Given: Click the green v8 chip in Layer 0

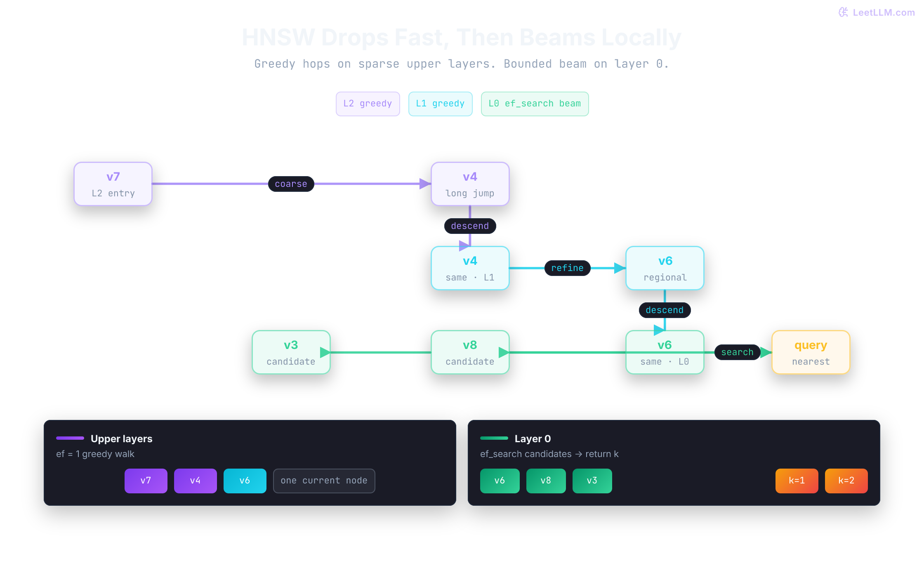Looking at the screenshot, I should [546, 481].
